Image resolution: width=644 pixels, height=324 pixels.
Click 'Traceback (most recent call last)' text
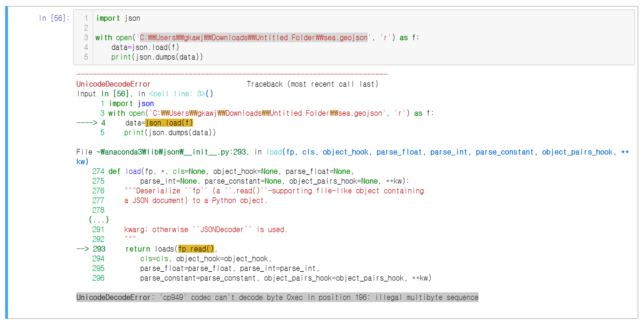coord(312,84)
